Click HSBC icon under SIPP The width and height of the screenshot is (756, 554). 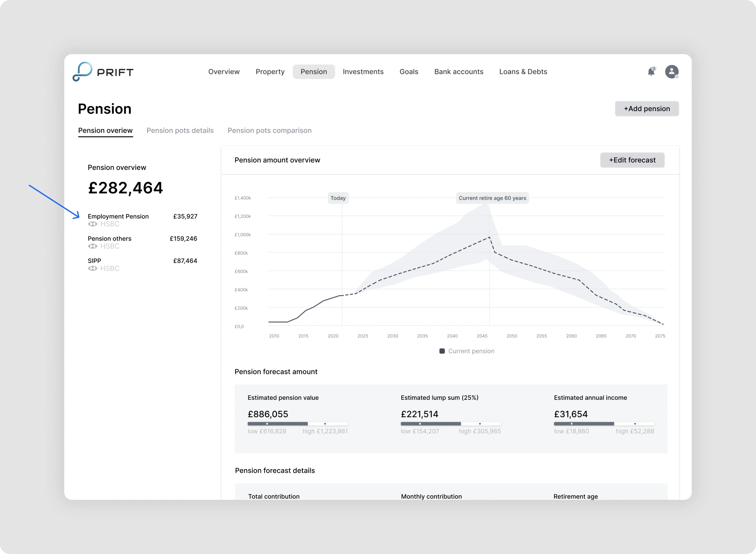[93, 268]
